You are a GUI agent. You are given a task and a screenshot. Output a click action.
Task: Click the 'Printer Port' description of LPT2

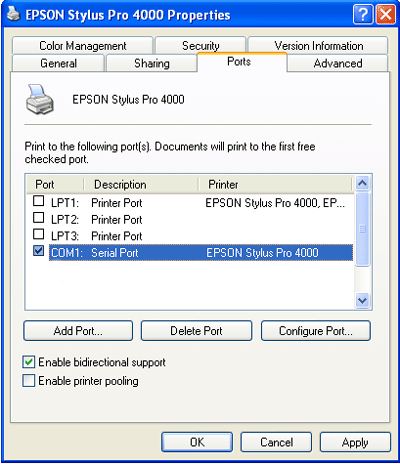[117, 219]
